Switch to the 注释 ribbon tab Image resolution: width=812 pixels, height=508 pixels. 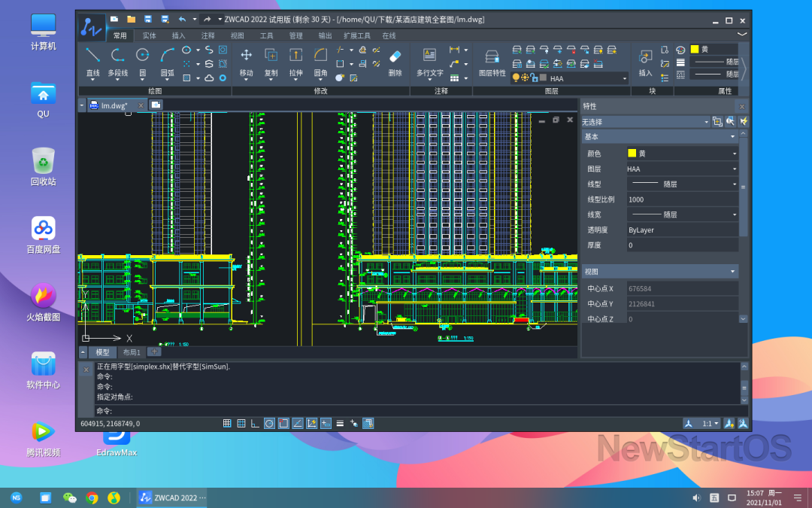click(208, 35)
